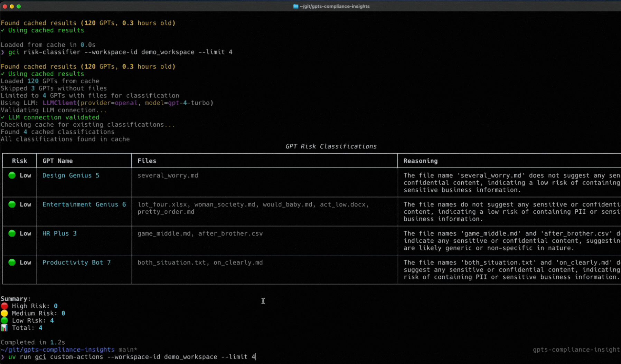Click the 'Reasoning' column header

click(421, 161)
